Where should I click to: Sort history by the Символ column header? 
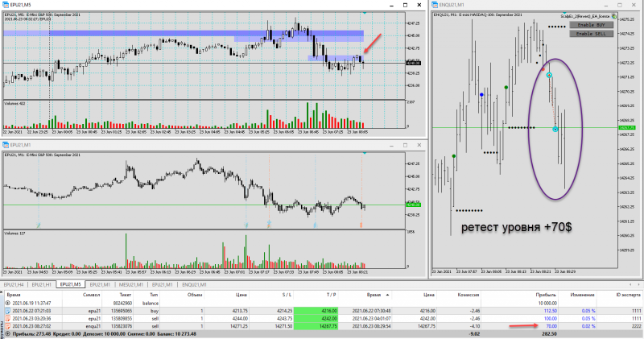(x=91, y=295)
